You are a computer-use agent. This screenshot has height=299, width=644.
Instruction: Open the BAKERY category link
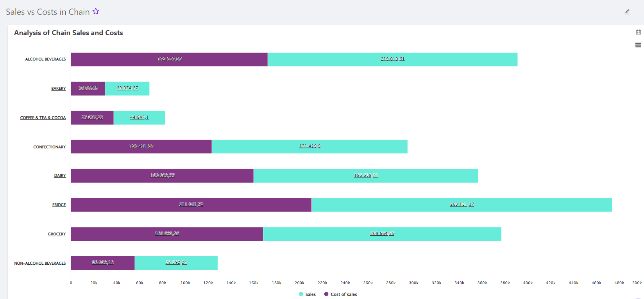[x=59, y=89]
